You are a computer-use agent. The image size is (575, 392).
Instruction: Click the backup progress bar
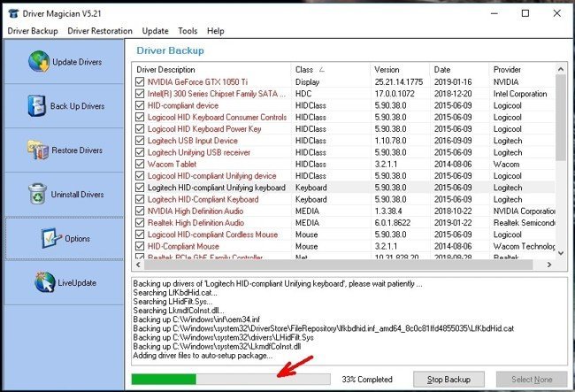click(x=231, y=379)
